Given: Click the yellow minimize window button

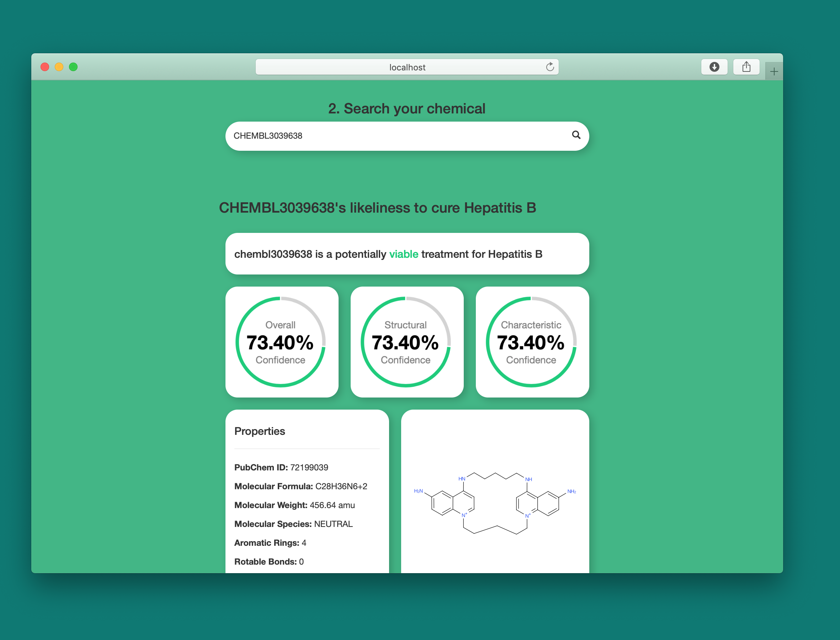Looking at the screenshot, I should tap(59, 67).
